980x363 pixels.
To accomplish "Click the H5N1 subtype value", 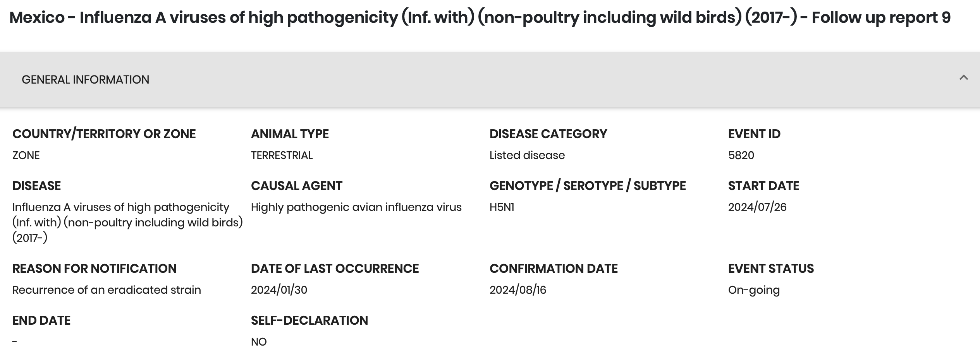I will [502, 207].
